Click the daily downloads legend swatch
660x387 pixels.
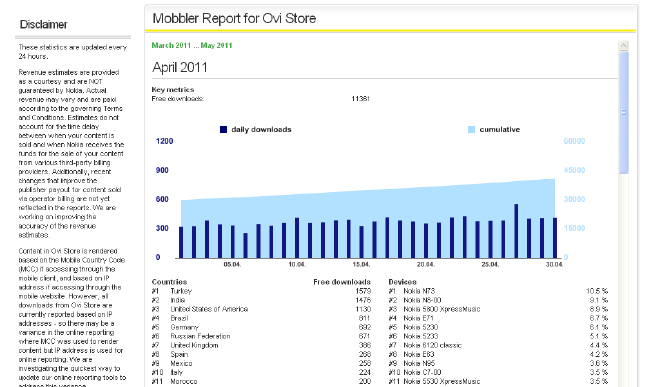coord(224,129)
